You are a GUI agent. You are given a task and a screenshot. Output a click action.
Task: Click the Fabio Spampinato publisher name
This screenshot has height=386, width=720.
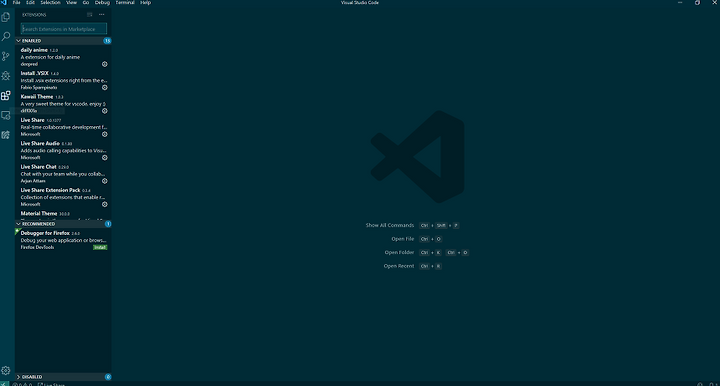point(39,88)
